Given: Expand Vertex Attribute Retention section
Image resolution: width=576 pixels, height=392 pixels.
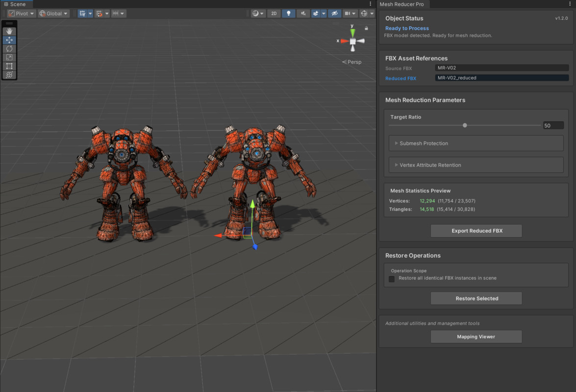Looking at the screenshot, I should 476,165.
